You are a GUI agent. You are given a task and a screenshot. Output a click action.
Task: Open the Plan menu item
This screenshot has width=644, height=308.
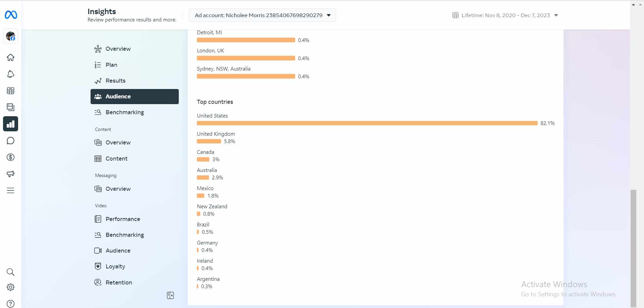tap(135, 65)
